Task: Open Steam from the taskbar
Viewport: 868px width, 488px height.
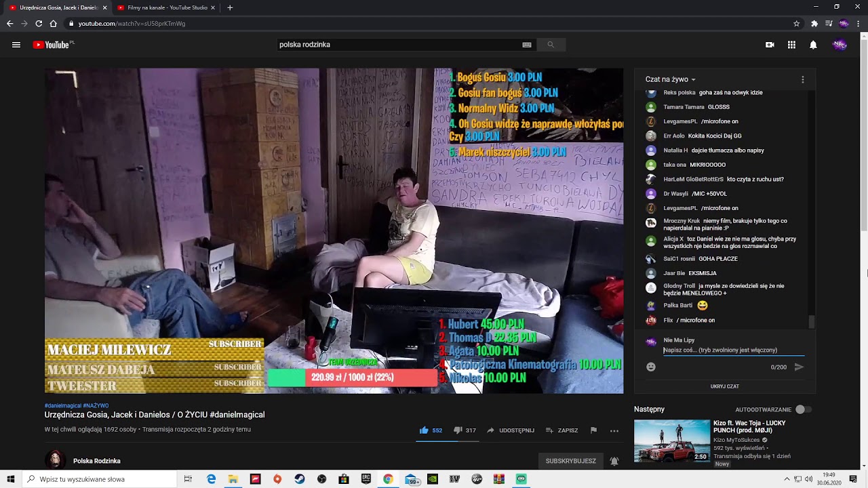Action: (299, 479)
